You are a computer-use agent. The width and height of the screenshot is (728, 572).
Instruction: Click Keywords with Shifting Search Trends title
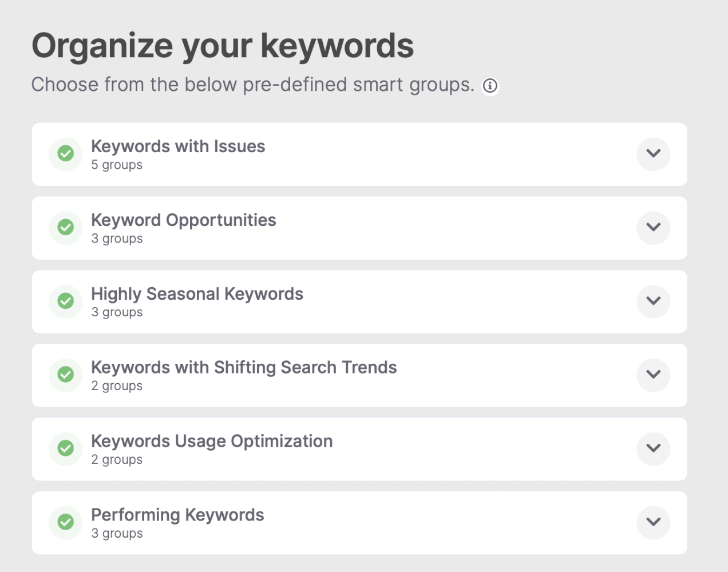point(244,367)
